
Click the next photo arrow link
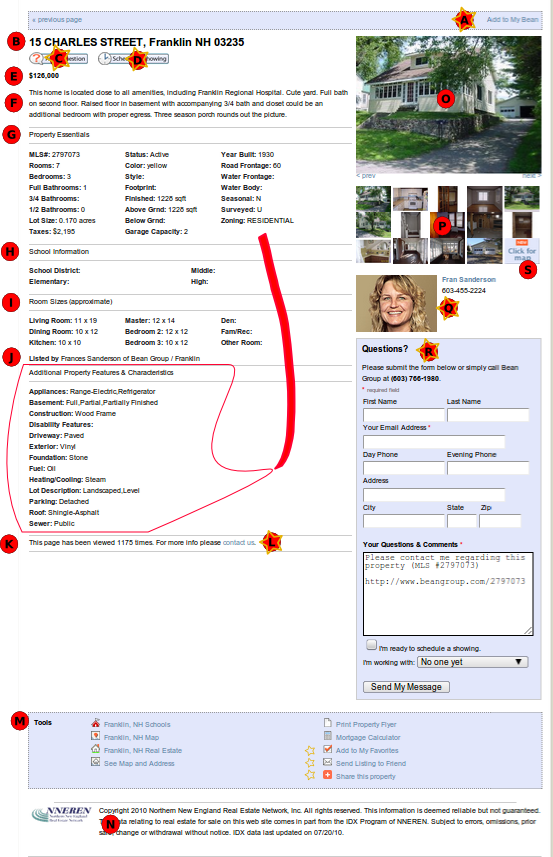[531, 176]
